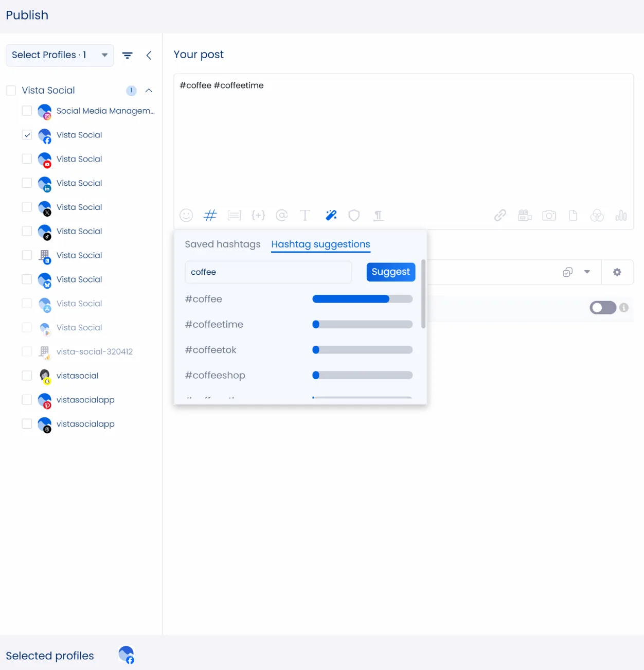
Task: Toggle the switch next to info icon
Action: coord(602,308)
